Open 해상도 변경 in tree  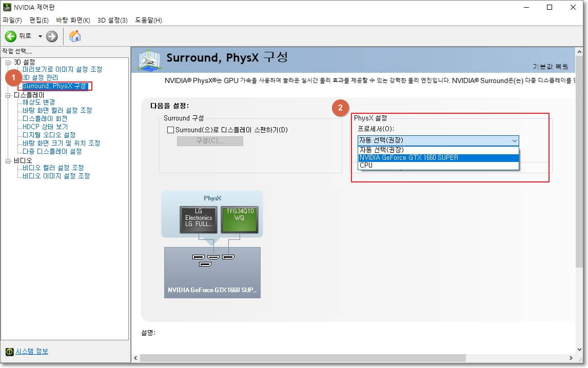(38, 102)
